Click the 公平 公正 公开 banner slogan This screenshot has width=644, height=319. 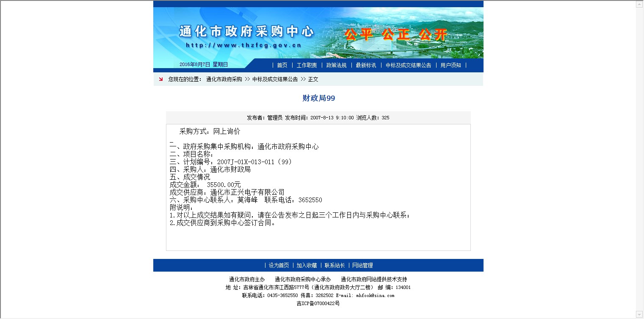pos(395,35)
